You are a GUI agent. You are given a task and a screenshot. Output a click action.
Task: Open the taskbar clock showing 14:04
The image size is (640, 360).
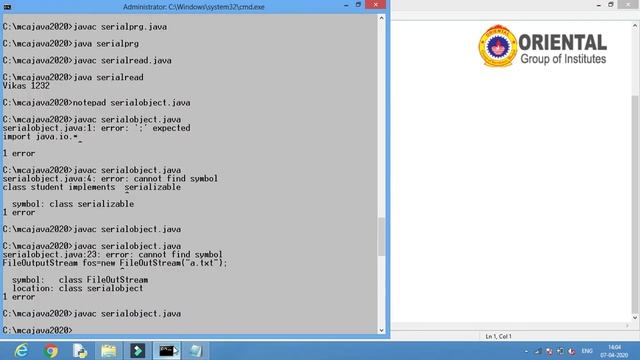(614, 351)
